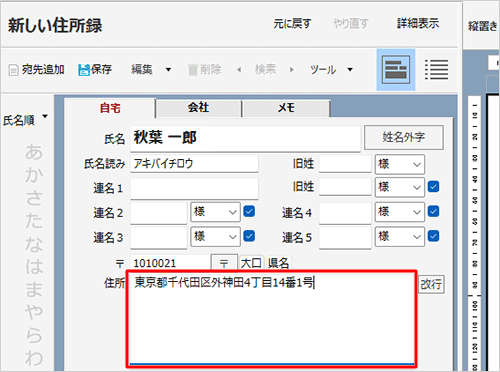Viewport: 500px width, 372px height.
Task: Go to previous record arrow left of 検索
Action: (x=239, y=70)
